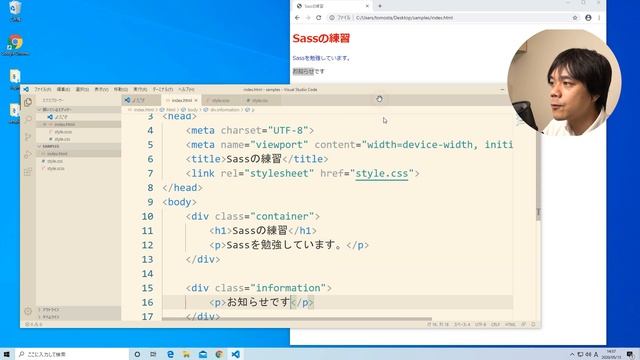The width and height of the screenshot is (640, 360).
Task: Open the Windows notification center icon
Action: [x=631, y=354]
